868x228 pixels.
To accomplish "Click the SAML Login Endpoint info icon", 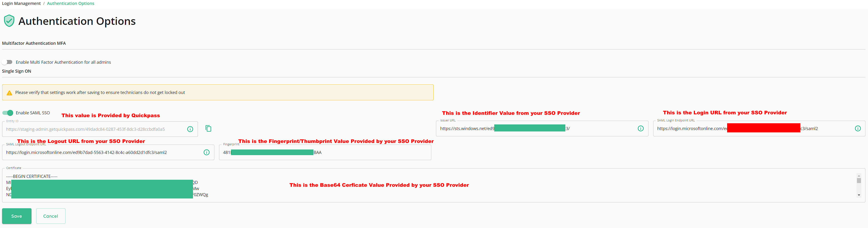I will pos(858,128).
